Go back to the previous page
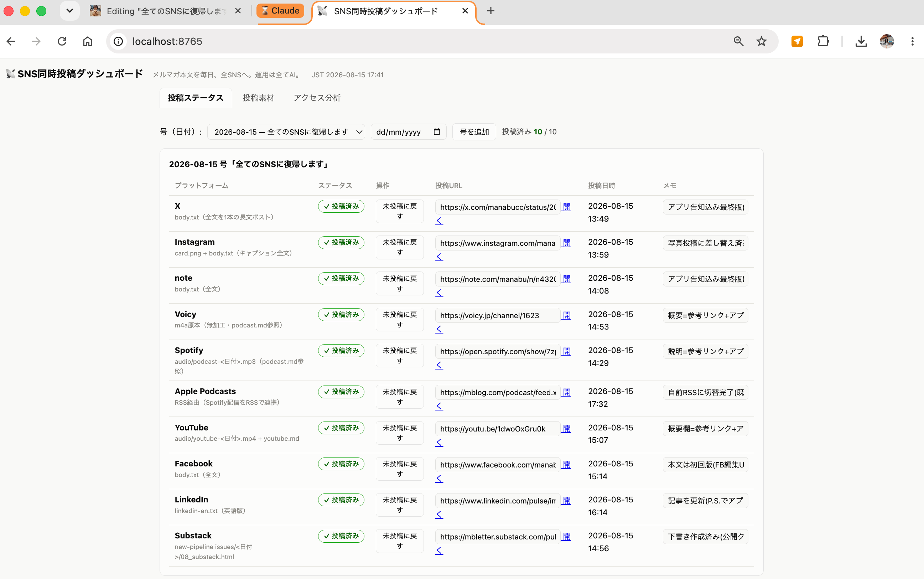The width and height of the screenshot is (924, 579). (x=11, y=41)
